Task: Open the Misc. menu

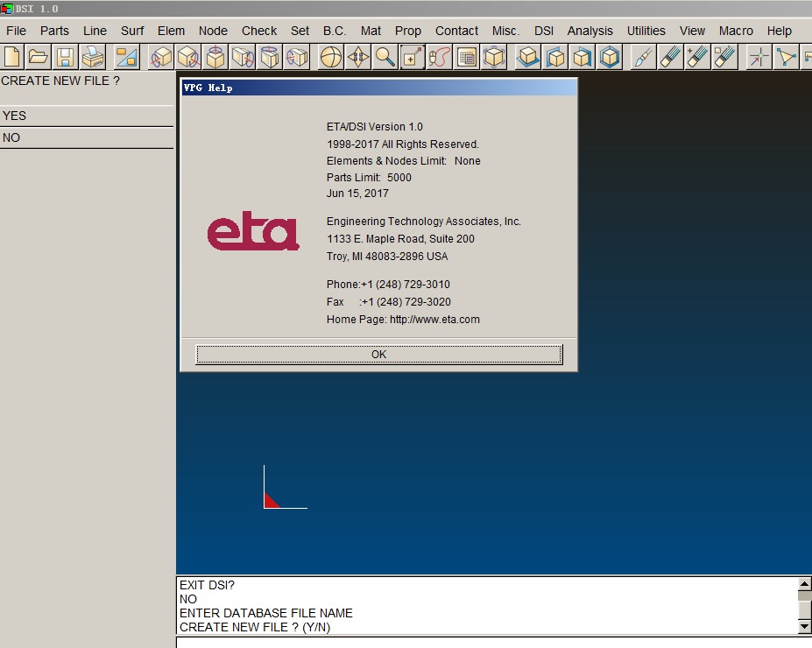Action: pyautogui.click(x=505, y=31)
